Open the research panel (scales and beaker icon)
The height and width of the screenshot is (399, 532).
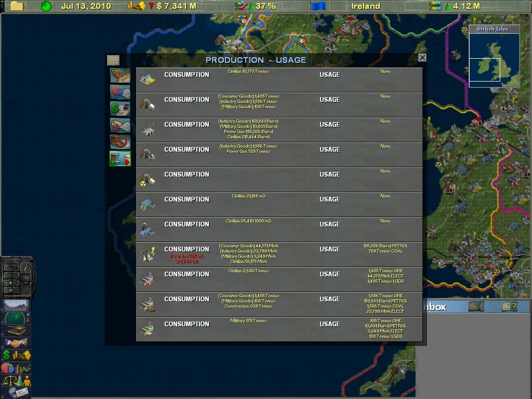pos(15,379)
